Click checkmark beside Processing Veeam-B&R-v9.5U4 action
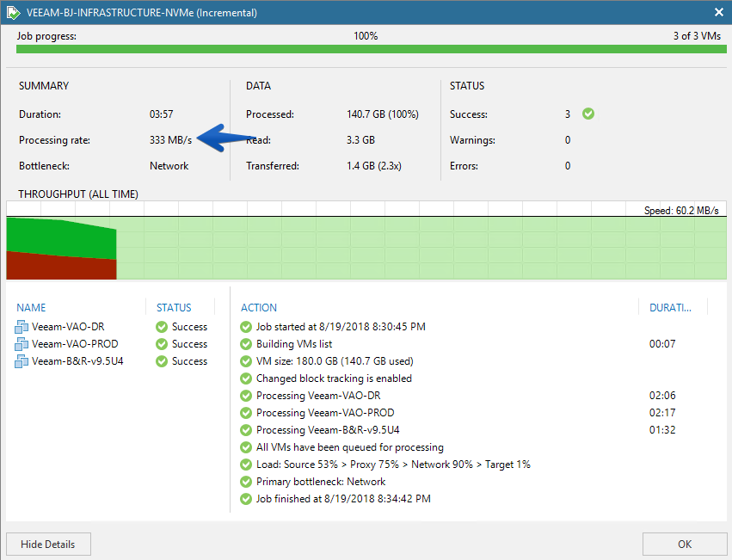This screenshot has height=560, width=732. [x=246, y=430]
